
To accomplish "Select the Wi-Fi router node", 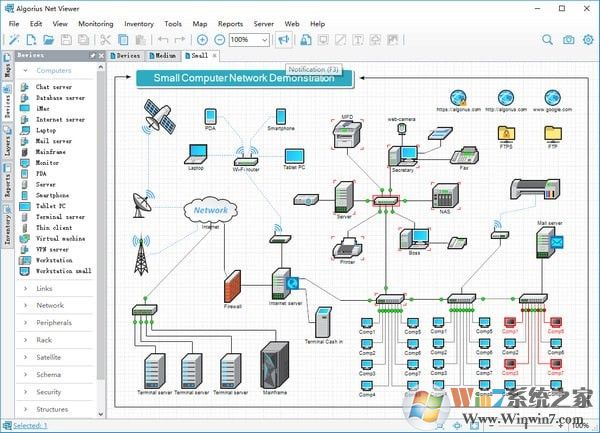I will pos(246,157).
